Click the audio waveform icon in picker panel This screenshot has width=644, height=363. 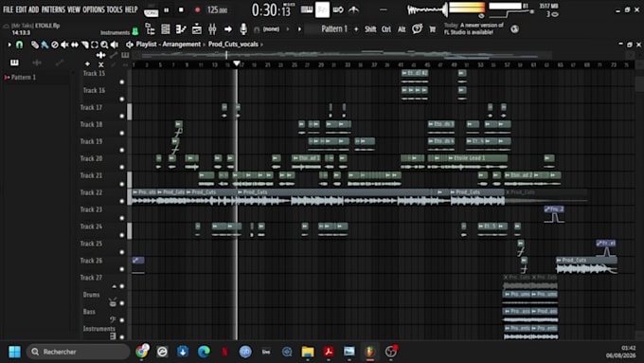(x=37, y=63)
